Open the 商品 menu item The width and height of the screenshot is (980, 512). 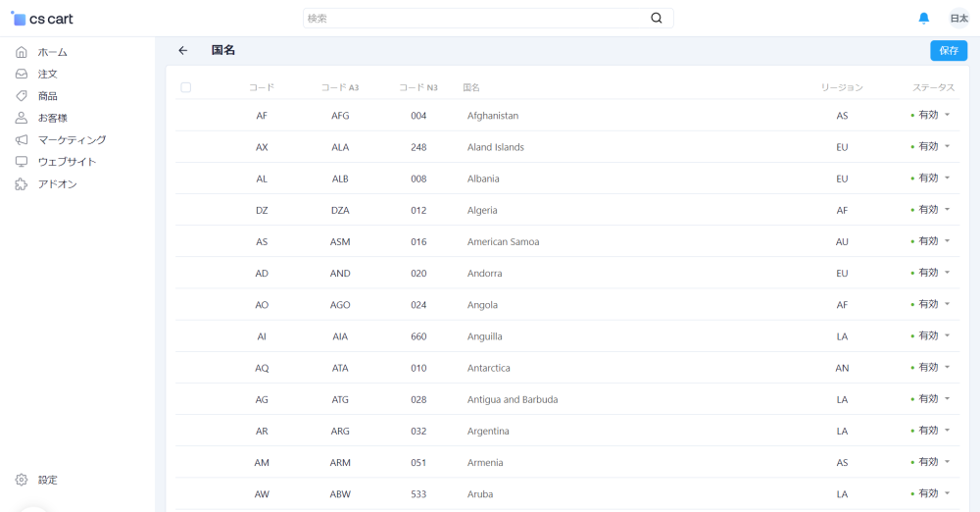(47, 96)
